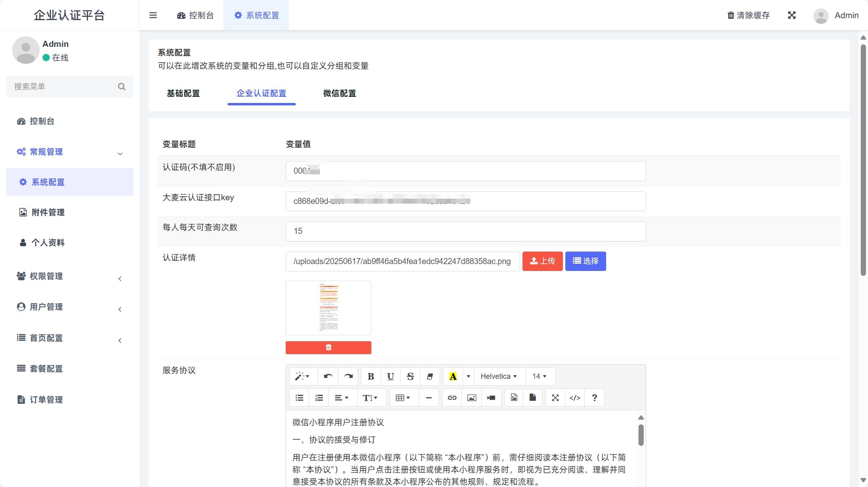Viewport: 868px width, 487px height.
Task: Click the eraser remove-format icon
Action: click(x=430, y=376)
